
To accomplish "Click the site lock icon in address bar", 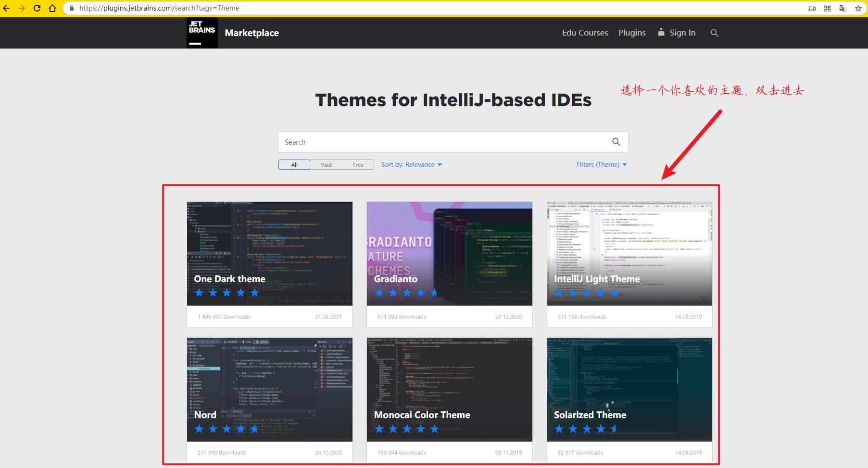I will click(x=72, y=8).
